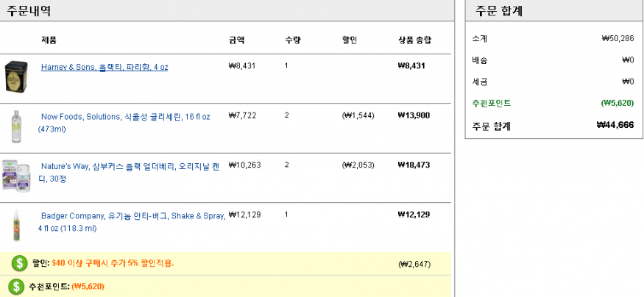This screenshot has width=644, height=297.
Task: Click the 주문 합계 panel heading
Action: pyautogui.click(x=498, y=11)
